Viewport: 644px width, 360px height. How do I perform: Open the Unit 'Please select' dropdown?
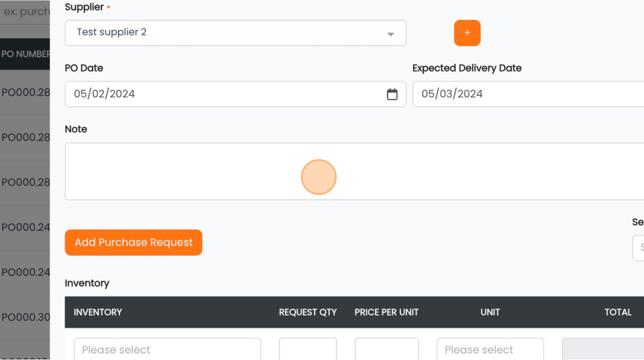(490, 349)
